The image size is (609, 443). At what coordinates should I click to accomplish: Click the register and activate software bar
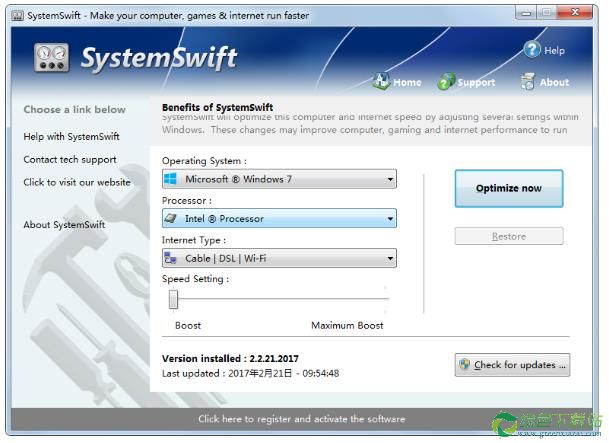301,419
